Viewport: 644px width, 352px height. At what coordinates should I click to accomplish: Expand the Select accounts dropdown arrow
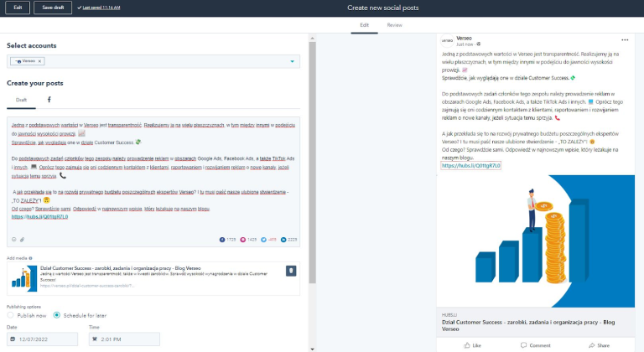click(x=293, y=62)
